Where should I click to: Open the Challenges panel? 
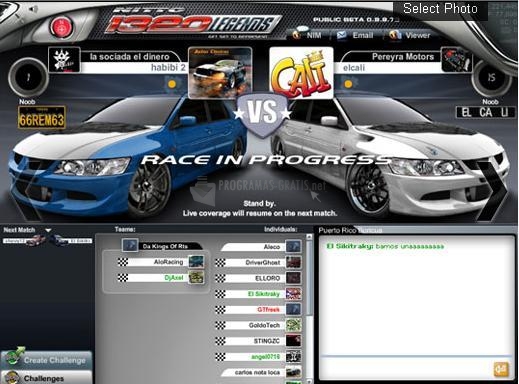[46, 378]
